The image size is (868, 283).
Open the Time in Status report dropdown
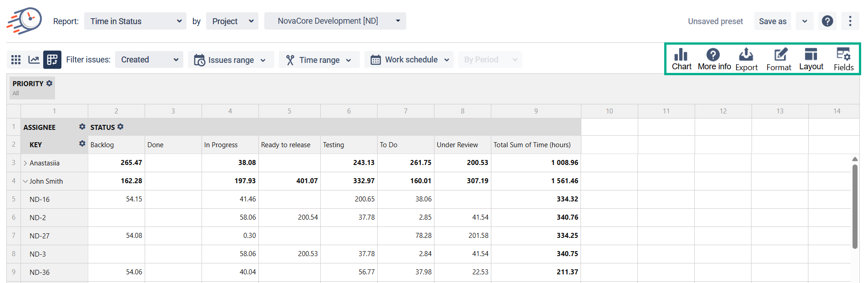pyautogui.click(x=135, y=21)
